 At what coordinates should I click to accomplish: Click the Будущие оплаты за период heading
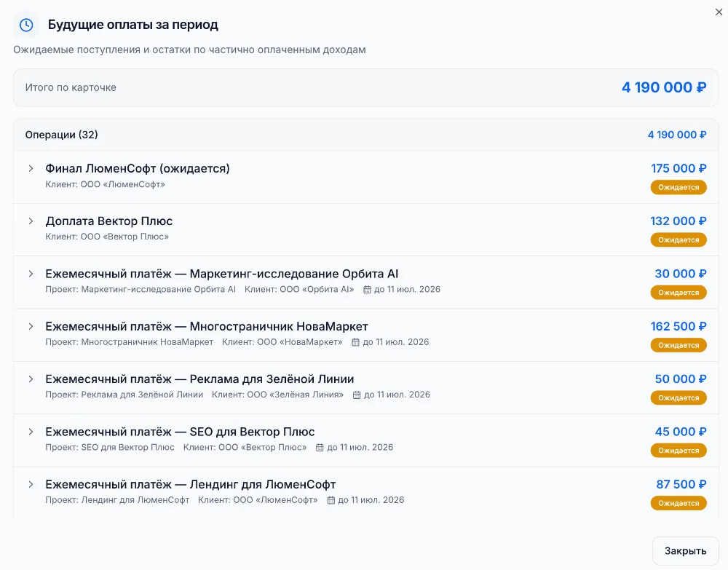pos(132,25)
